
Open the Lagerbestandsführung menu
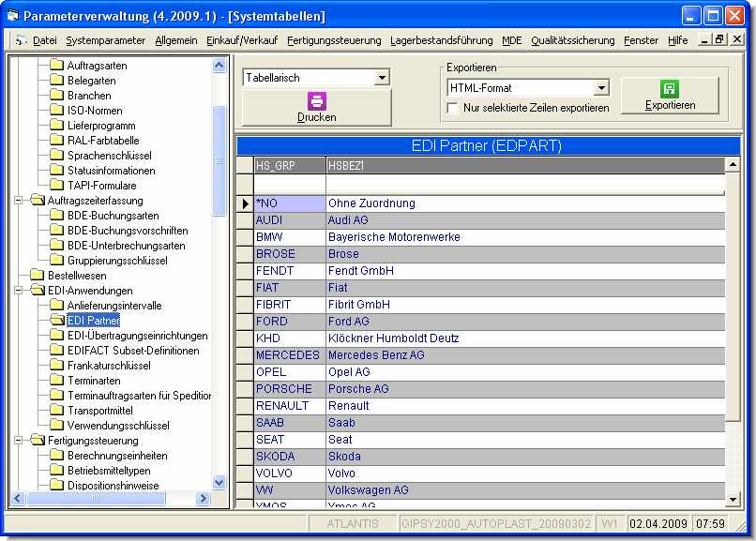click(441, 40)
